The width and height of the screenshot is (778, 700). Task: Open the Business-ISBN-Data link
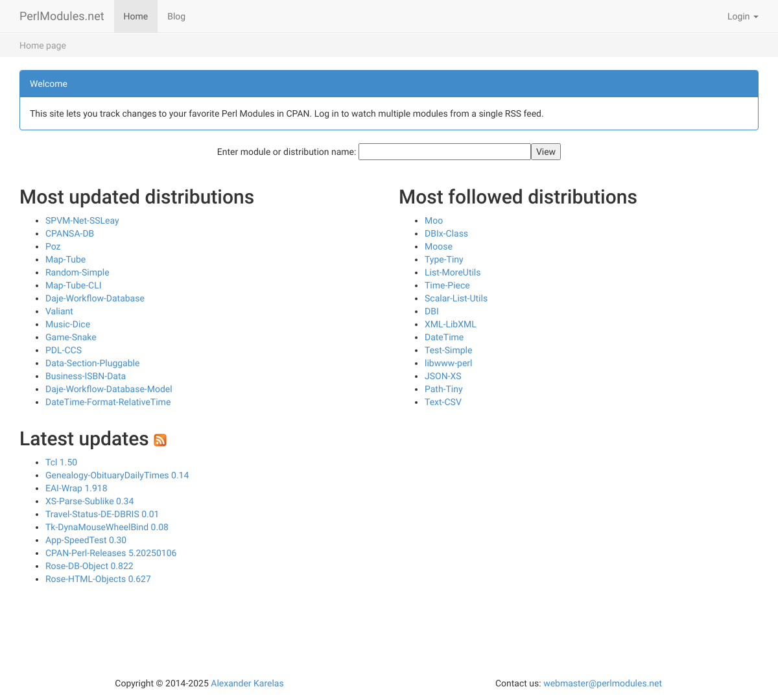point(86,376)
